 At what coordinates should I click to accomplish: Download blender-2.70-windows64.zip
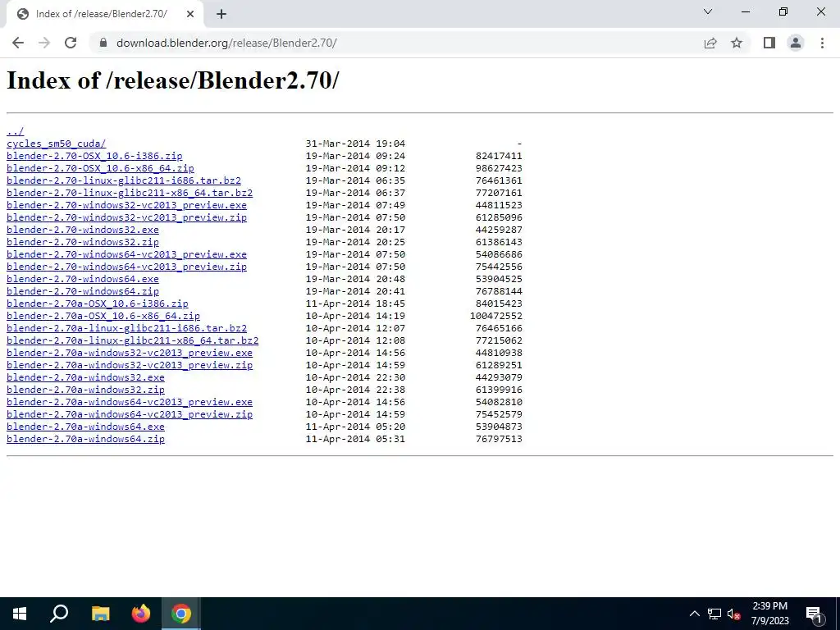click(x=83, y=291)
